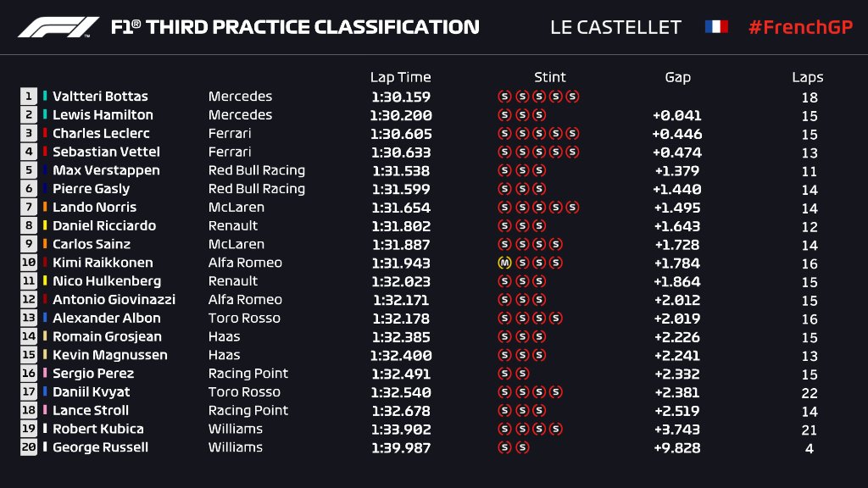This screenshot has height=488, width=868.
Task: Open Lewis Hamilton's driver name
Action: [103, 115]
